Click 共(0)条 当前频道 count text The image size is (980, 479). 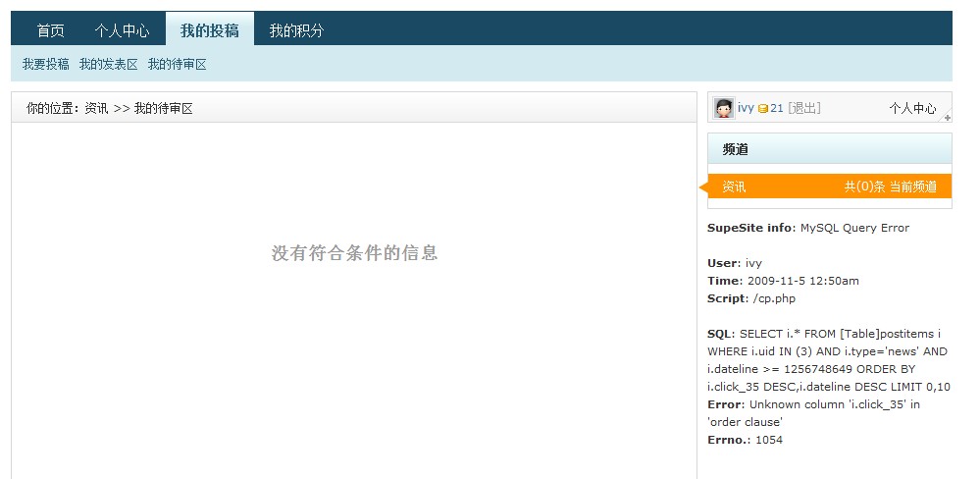tap(891, 186)
